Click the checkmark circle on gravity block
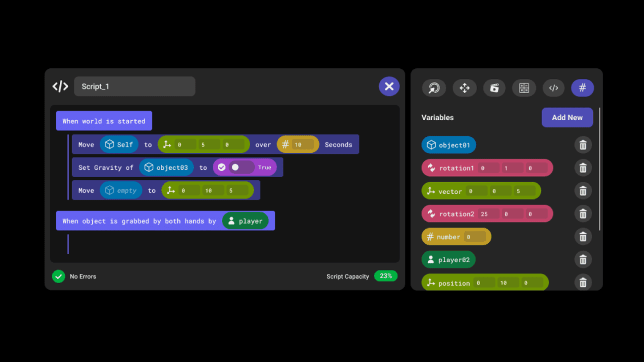Screen dimensions: 644x362 point(221,167)
